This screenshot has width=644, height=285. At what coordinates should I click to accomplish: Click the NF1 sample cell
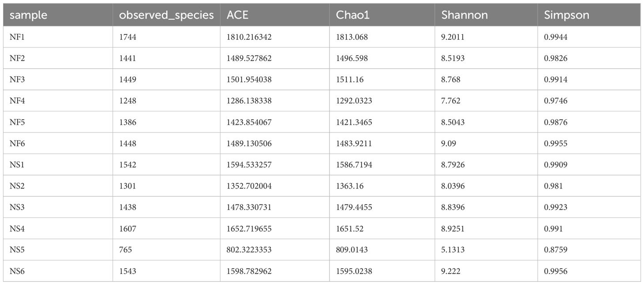16,37
